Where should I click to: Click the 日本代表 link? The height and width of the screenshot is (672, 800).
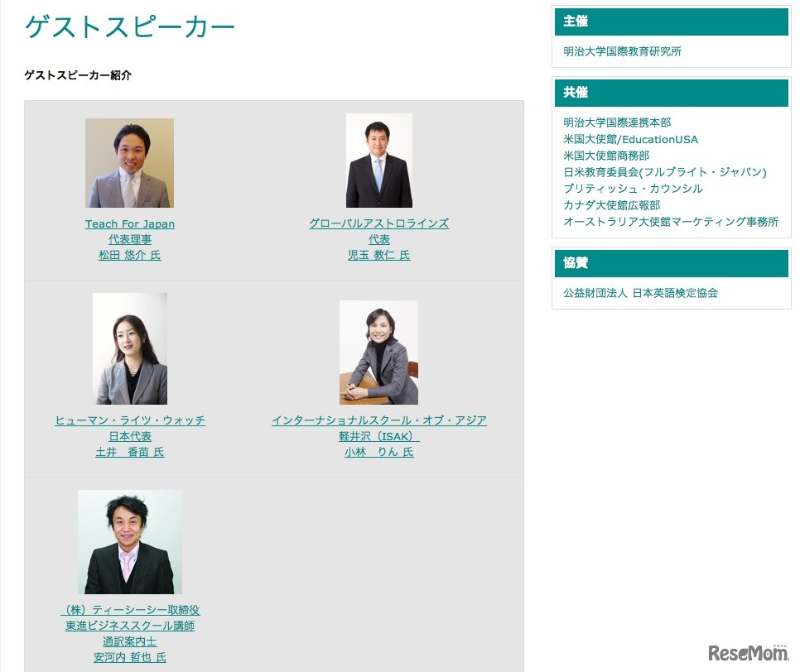tap(130, 436)
